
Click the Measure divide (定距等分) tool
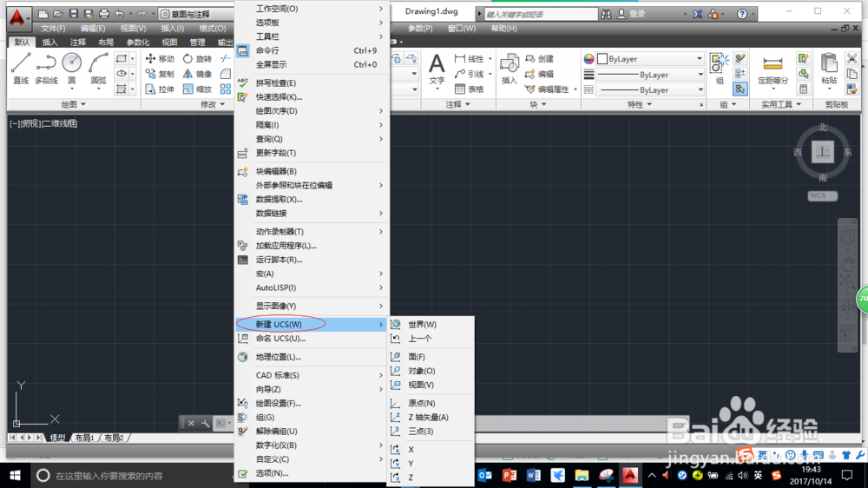pyautogui.click(x=773, y=69)
